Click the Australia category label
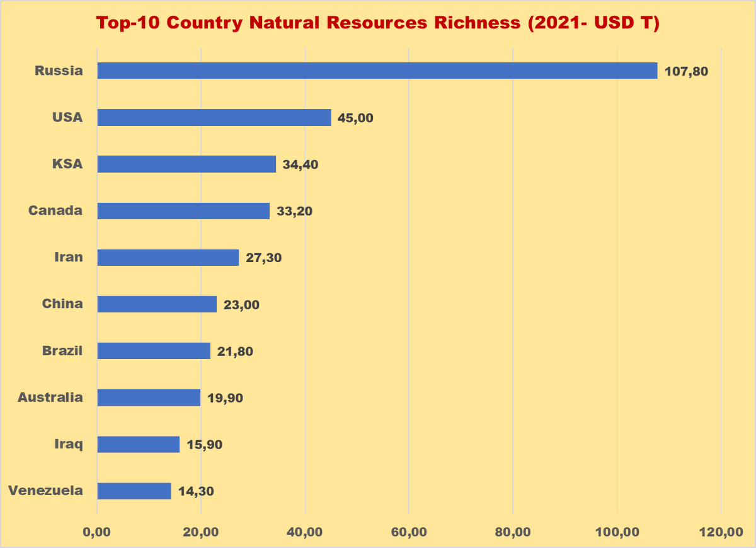This screenshot has height=548, width=756. (50, 397)
